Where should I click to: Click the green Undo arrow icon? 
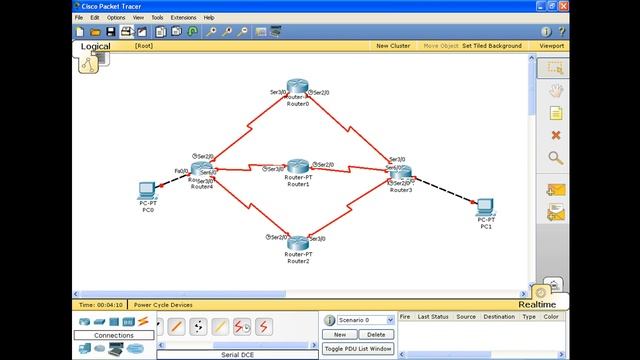(x=193, y=32)
